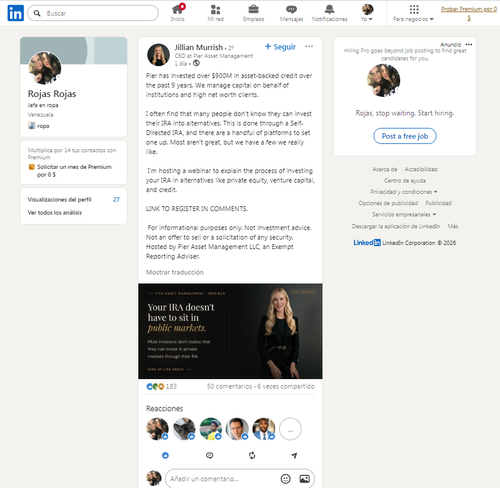Follow Jillian Murrish with Seguir button

tap(280, 47)
